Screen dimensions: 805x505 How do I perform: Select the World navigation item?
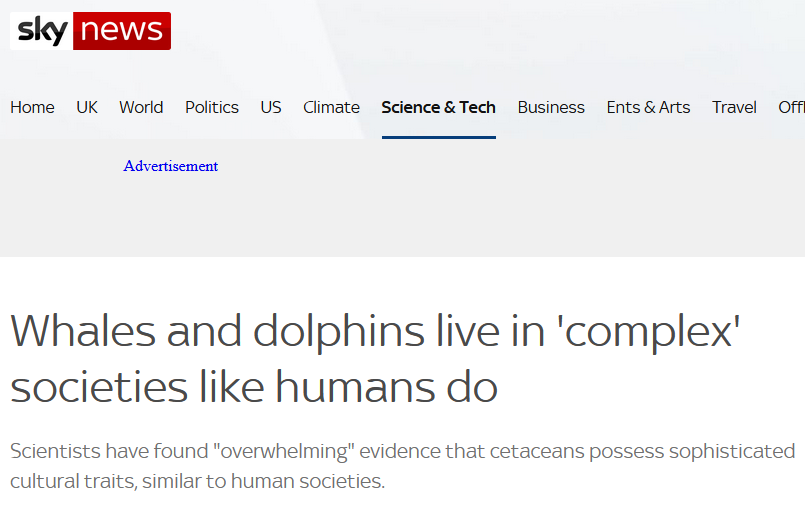click(141, 107)
